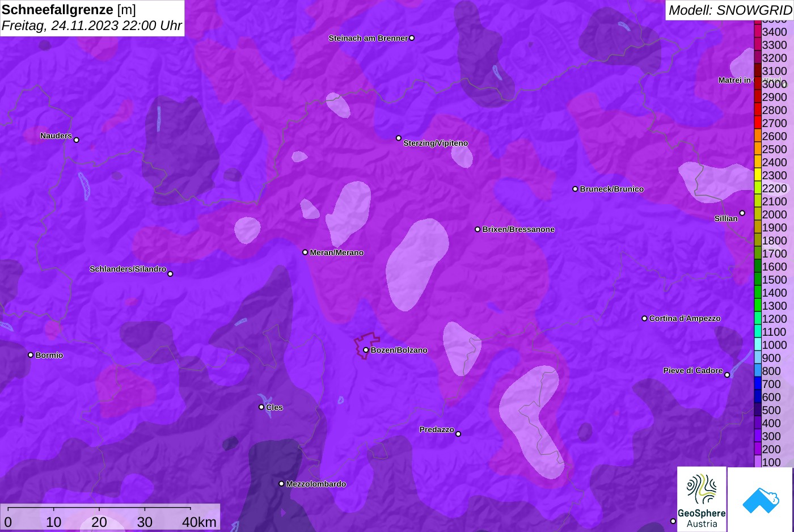Screen dimensions: 794x532
Task: Click the legend value 200
Action: [x=771, y=449]
